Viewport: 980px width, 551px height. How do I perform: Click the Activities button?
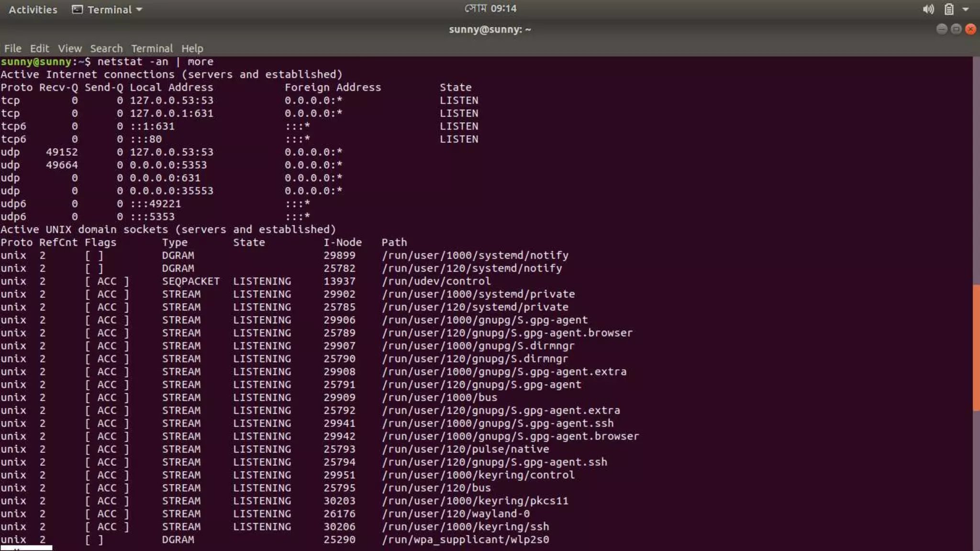point(33,10)
